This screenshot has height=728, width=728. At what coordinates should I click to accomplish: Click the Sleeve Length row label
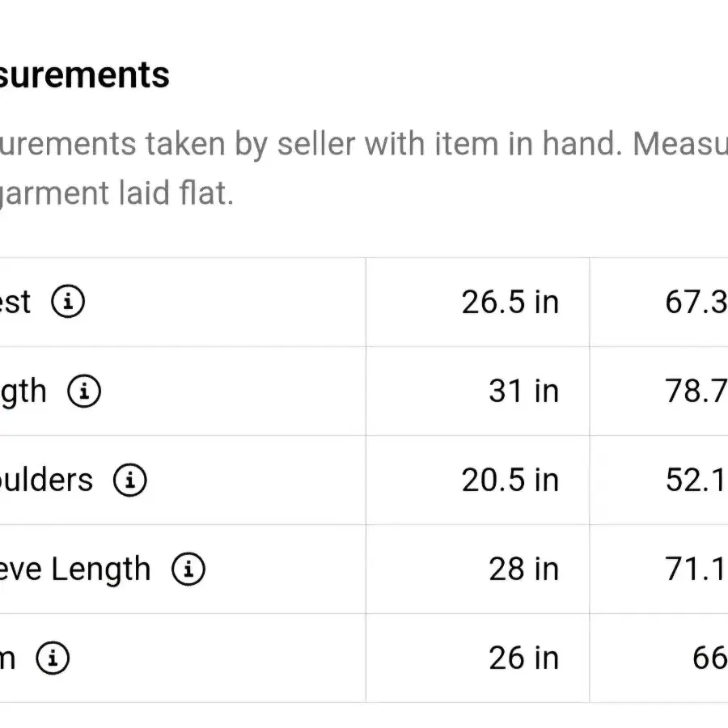click(x=75, y=569)
